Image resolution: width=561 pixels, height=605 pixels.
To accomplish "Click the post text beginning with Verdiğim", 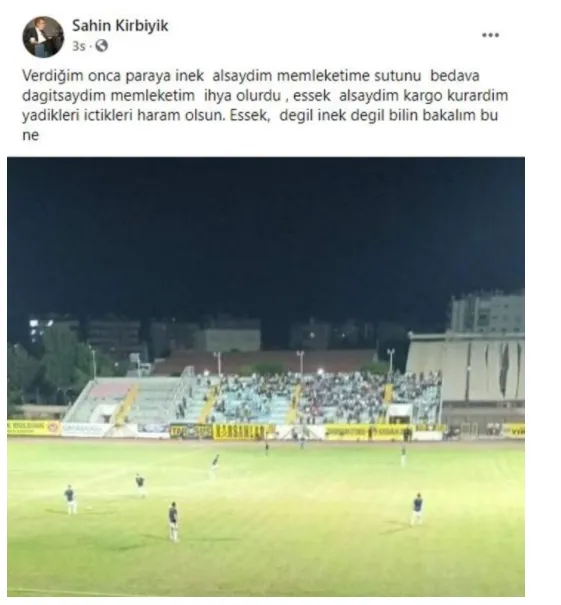I will pos(265,105).
